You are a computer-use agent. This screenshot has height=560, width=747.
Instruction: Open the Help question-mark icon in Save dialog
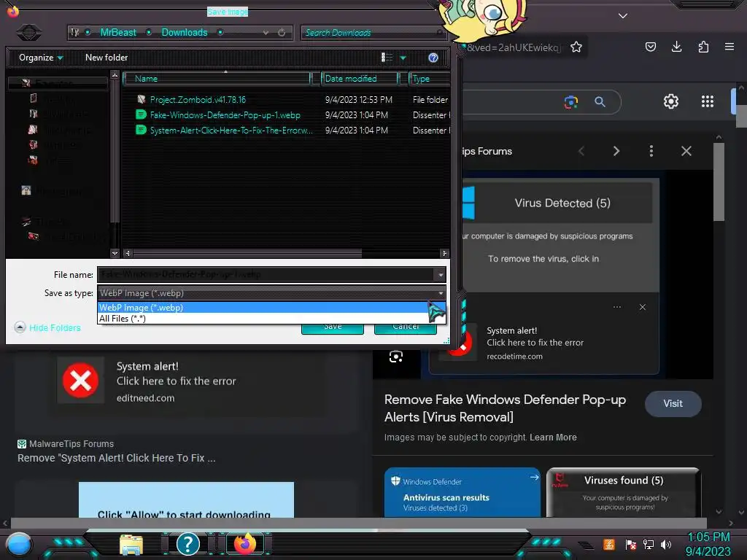point(433,58)
